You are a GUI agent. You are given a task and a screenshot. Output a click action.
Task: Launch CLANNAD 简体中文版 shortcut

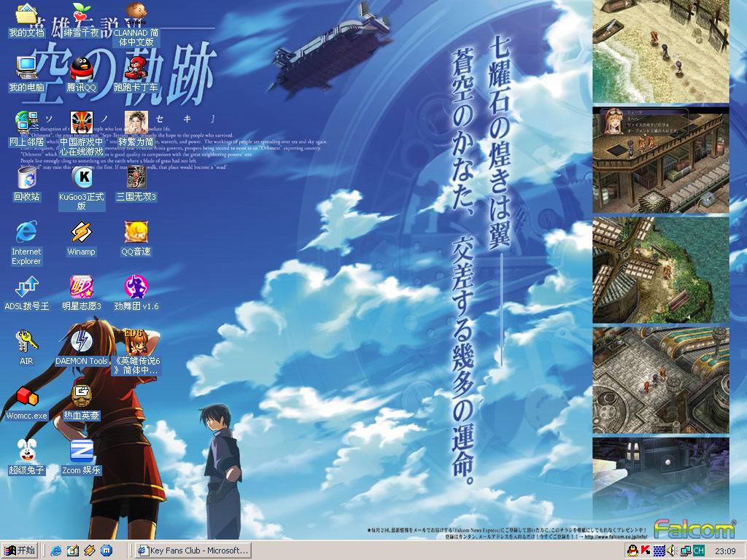pyautogui.click(x=136, y=15)
